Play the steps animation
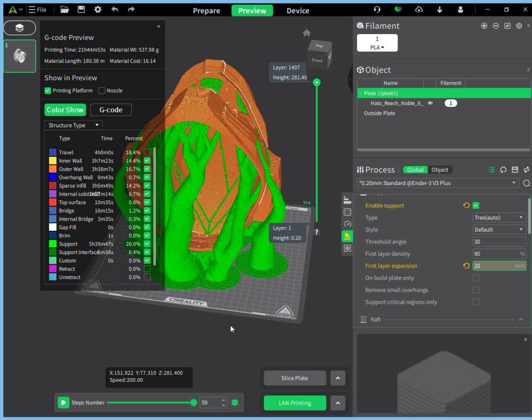532x420 pixels. [x=63, y=402]
